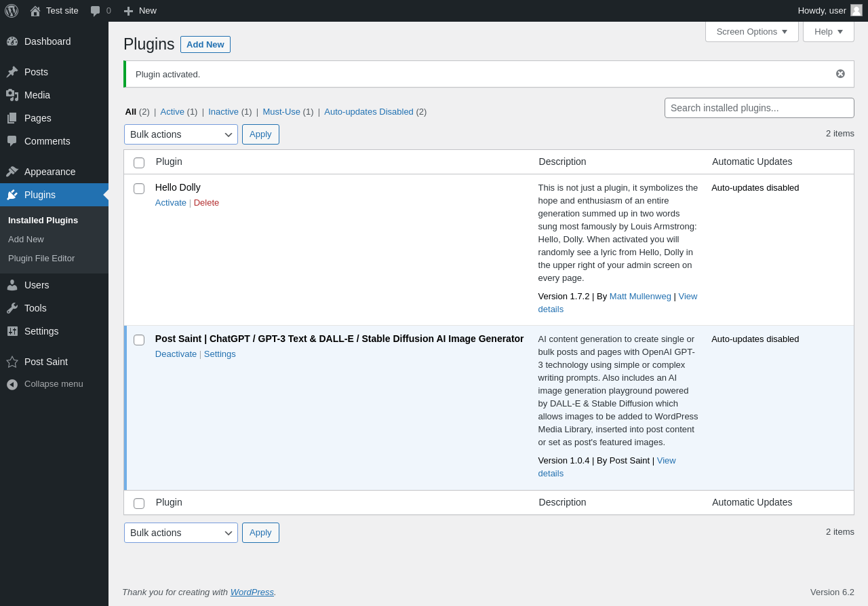
Task: Open the top Bulk actions dropdown
Action: [181, 134]
